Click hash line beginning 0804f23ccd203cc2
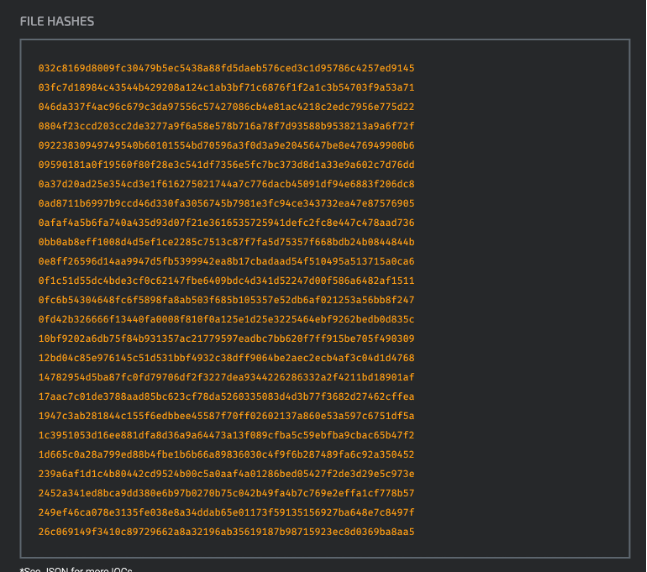The height and width of the screenshot is (572, 647). coord(226,126)
